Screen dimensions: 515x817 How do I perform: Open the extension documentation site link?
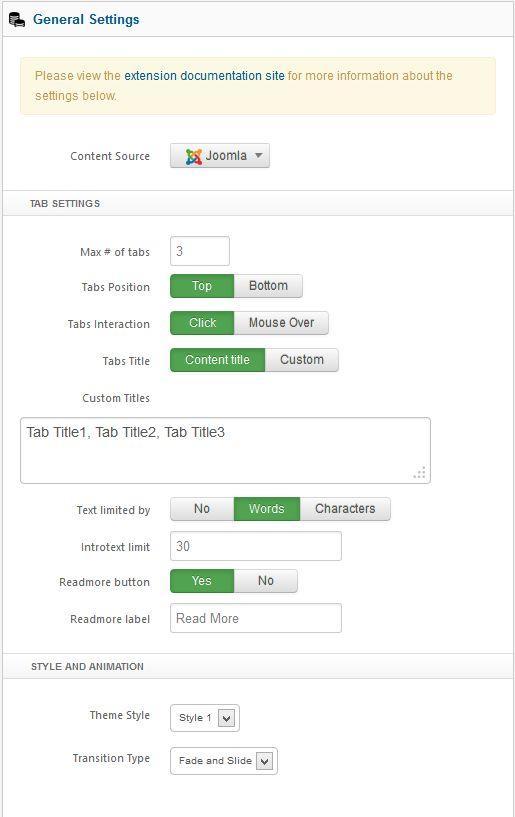point(204,76)
